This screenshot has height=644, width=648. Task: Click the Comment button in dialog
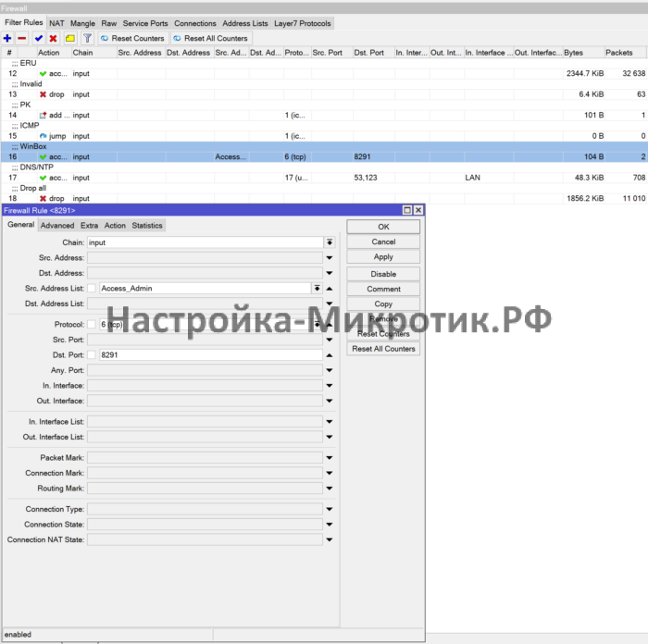(x=383, y=290)
